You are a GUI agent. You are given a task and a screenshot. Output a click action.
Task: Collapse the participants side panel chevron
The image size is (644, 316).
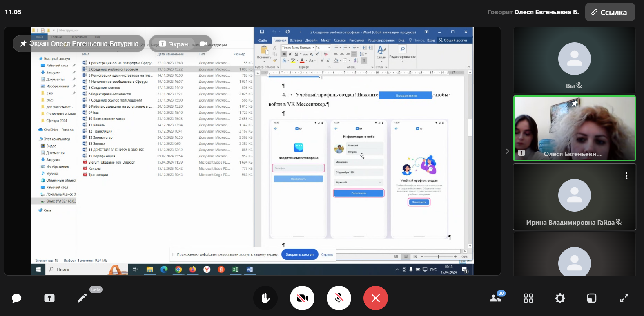coord(507,151)
